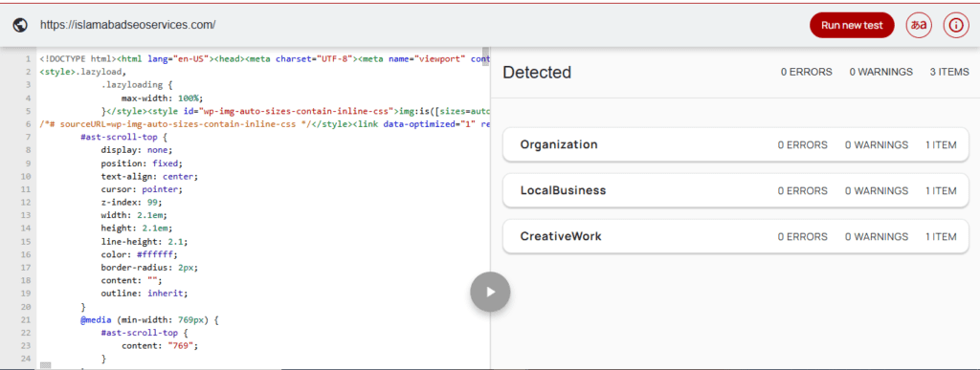Click the 'text-align: center;' code line
980x370 pixels.
148,176
